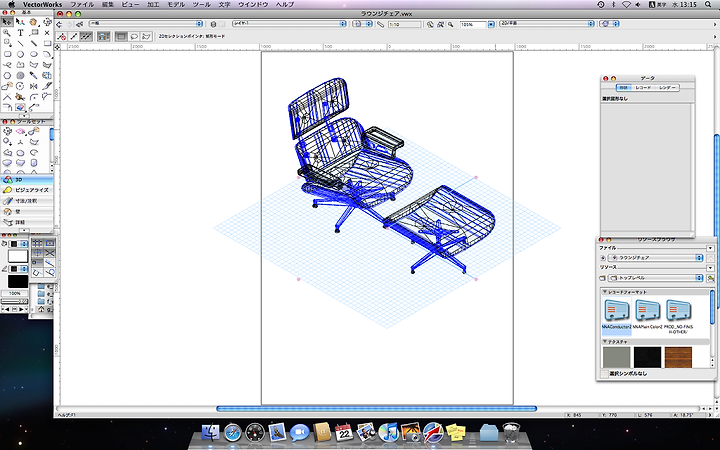Select the single Line tool
The image size is (720, 450).
pos(20,44)
